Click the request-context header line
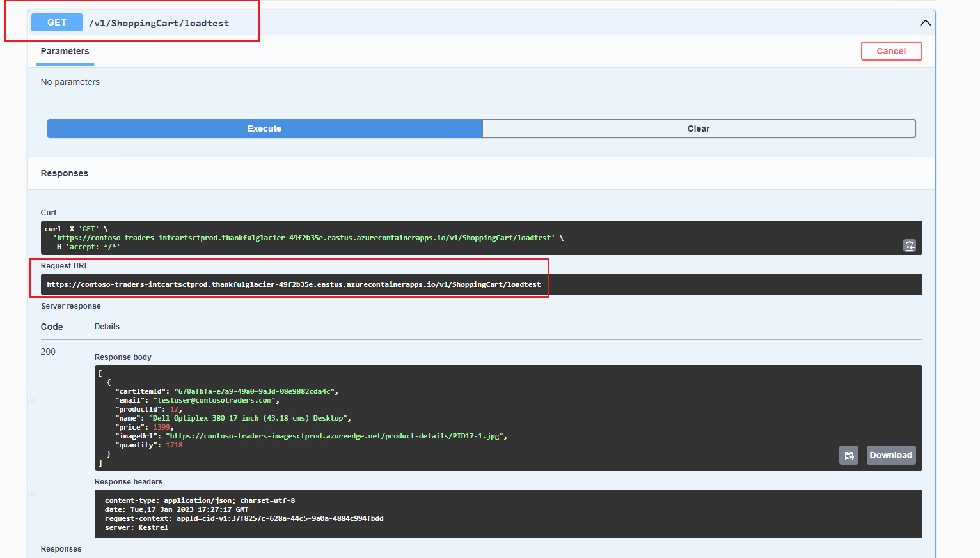Image resolution: width=980 pixels, height=558 pixels. click(244, 518)
